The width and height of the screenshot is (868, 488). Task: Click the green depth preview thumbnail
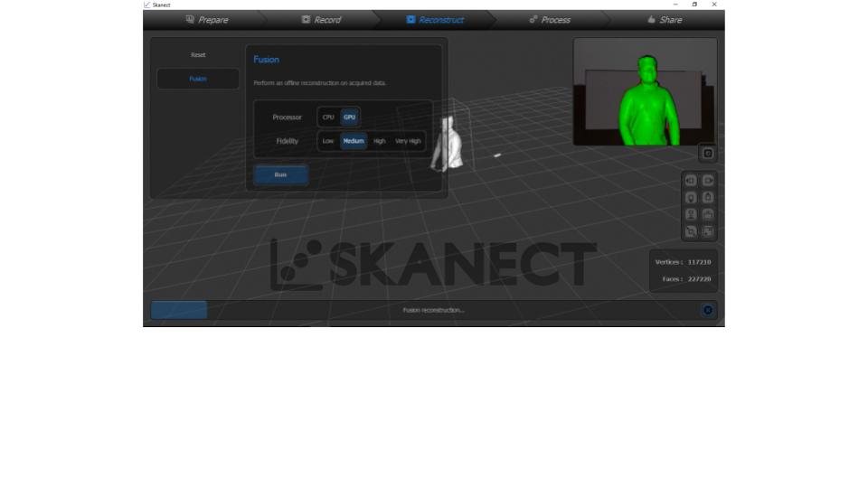pos(645,92)
